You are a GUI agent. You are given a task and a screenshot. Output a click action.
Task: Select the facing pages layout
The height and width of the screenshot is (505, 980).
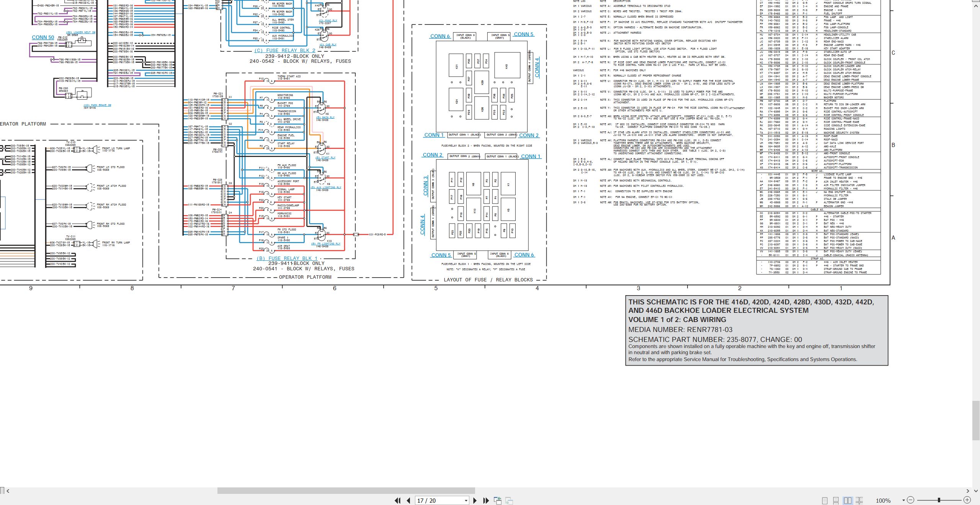pos(848,500)
